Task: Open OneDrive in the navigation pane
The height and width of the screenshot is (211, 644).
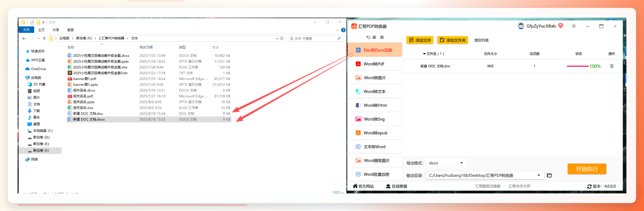Action: 36,69
